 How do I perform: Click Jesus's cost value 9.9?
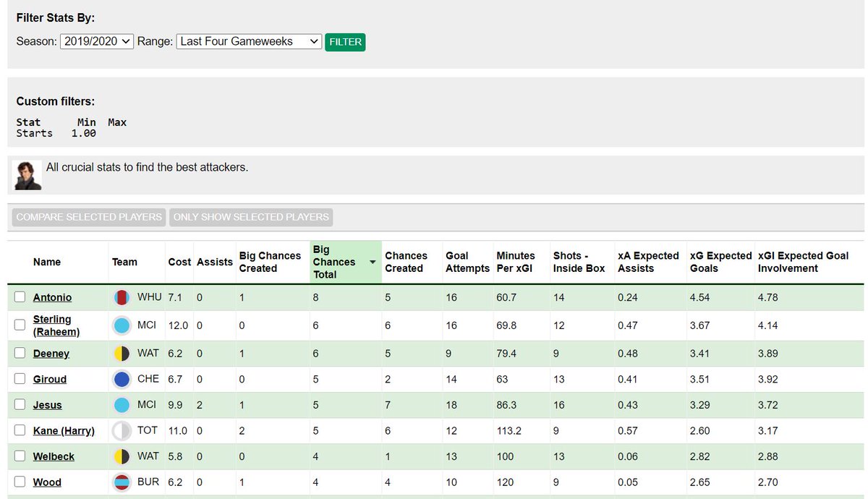tap(175, 405)
